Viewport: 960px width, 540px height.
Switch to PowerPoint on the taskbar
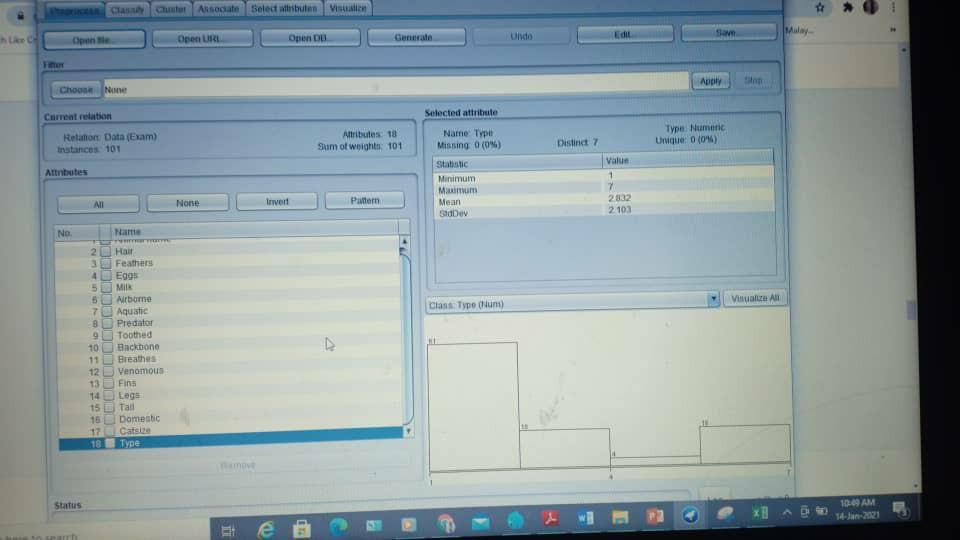pos(654,516)
